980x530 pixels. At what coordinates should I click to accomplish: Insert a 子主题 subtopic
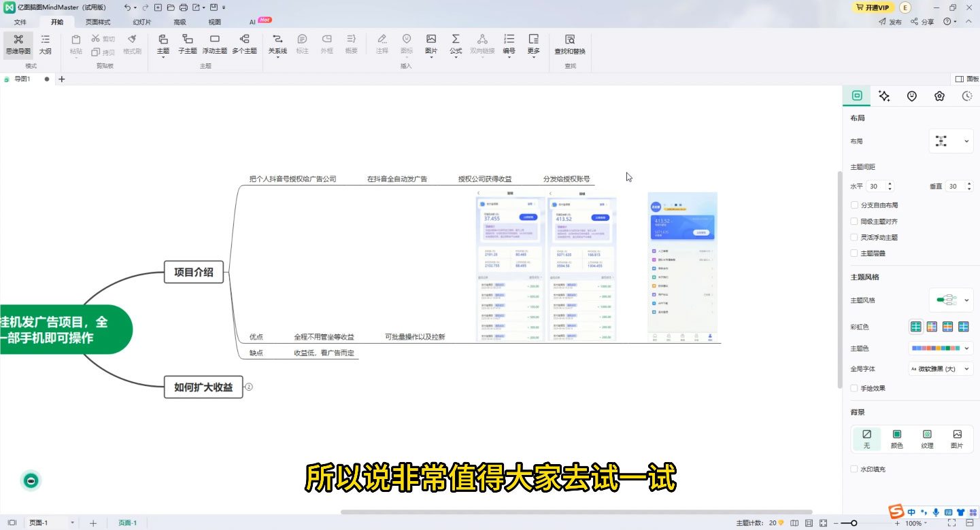[x=188, y=43]
